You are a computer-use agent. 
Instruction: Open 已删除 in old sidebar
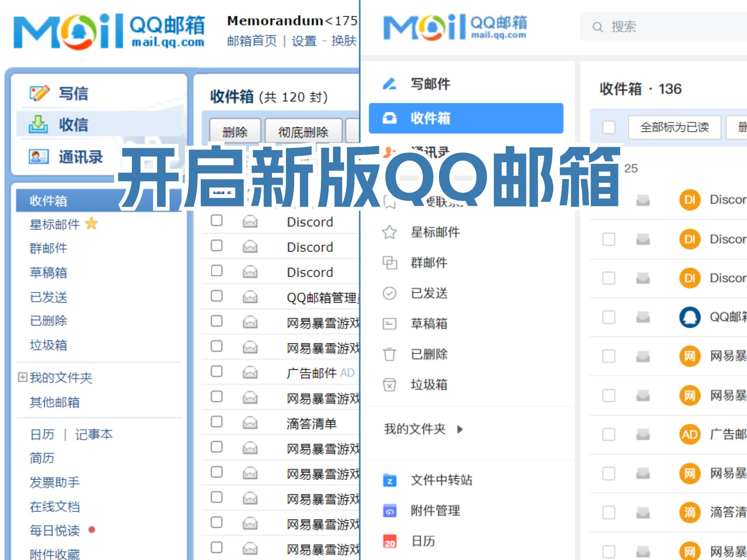coord(49,320)
